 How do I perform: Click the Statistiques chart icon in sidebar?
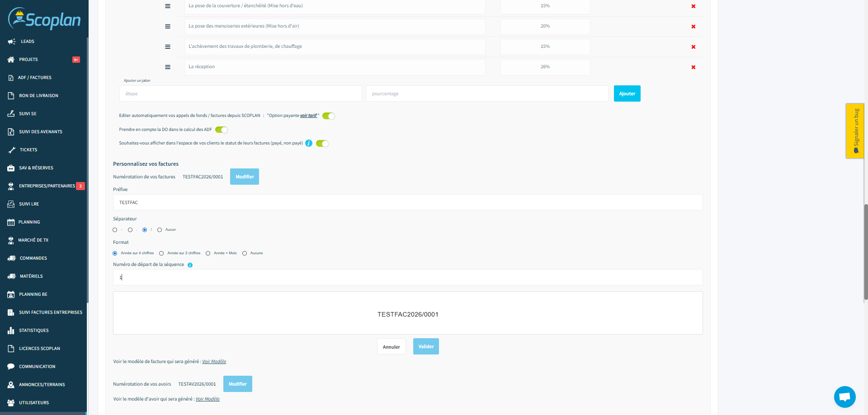pos(11,331)
